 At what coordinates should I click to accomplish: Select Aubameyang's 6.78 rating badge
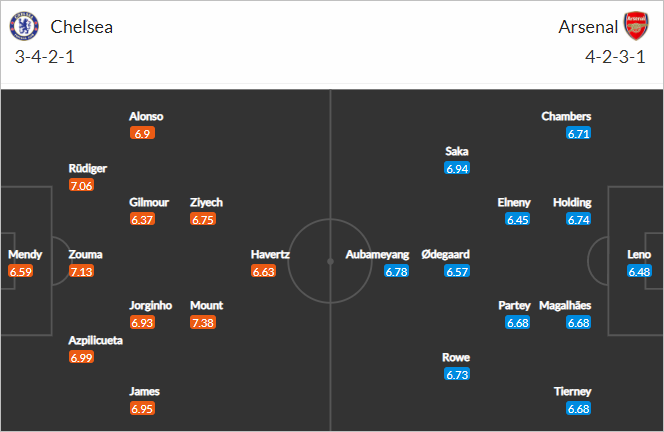coord(397,271)
